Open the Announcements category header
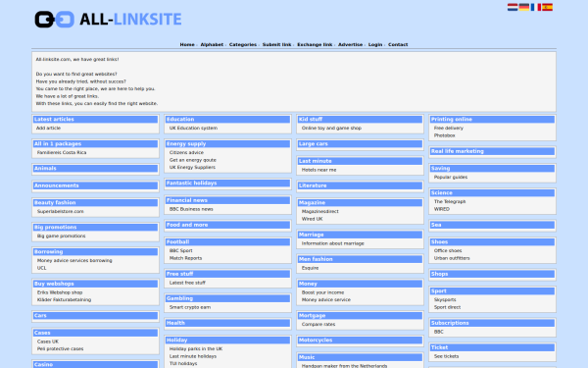This screenshot has width=588, height=368. click(96, 185)
